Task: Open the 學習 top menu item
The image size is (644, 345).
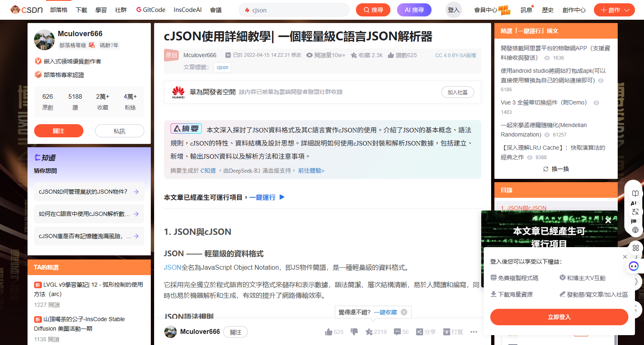Action: pyautogui.click(x=101, y=10)
